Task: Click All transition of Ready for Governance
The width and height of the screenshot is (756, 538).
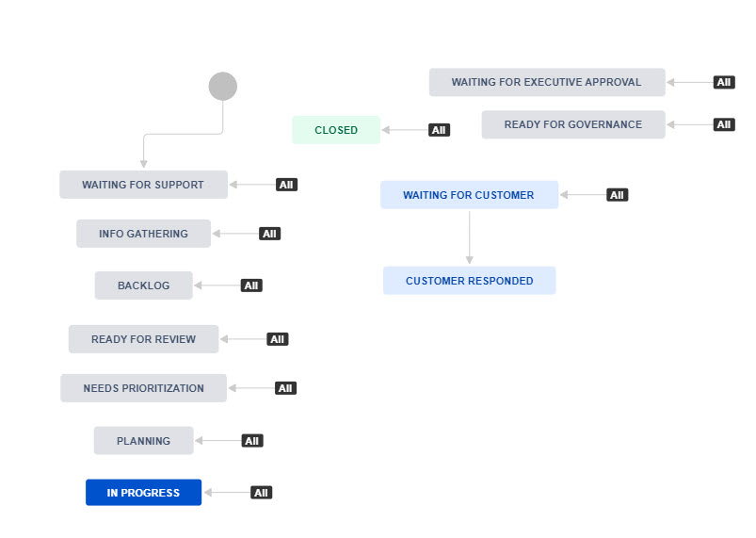Action: (x=724, y=124)
